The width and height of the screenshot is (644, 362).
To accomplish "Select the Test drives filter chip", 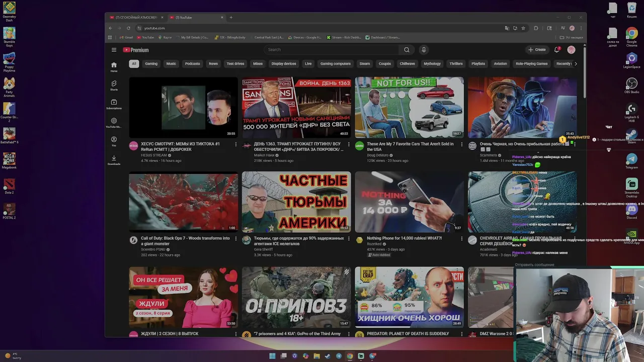I will pos(235,64).
